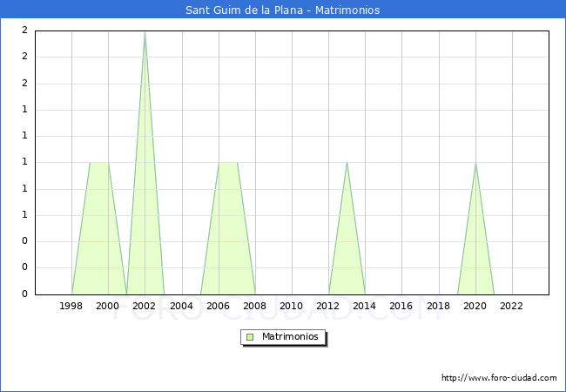Click the 2002 peak at top of chart
Viewport: 566px width, 392px height.
[145, 32]
